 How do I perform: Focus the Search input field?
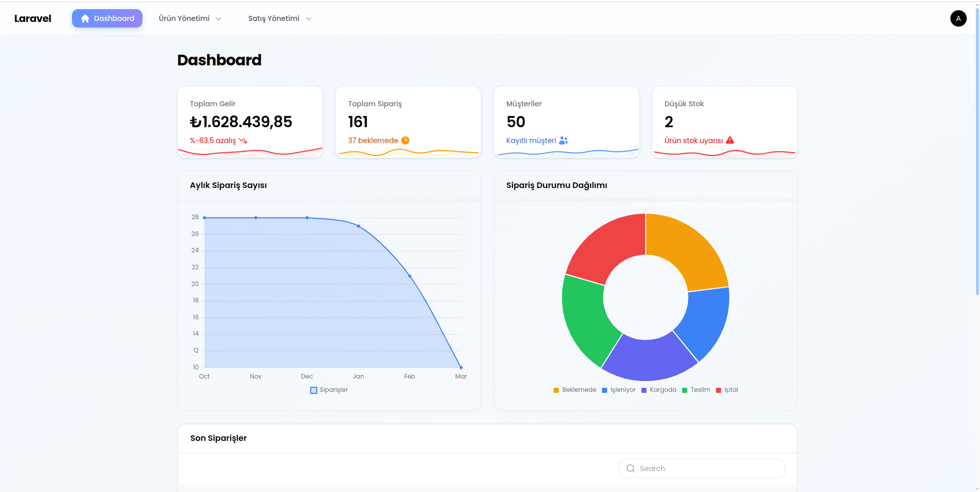[x=702, y=468]
